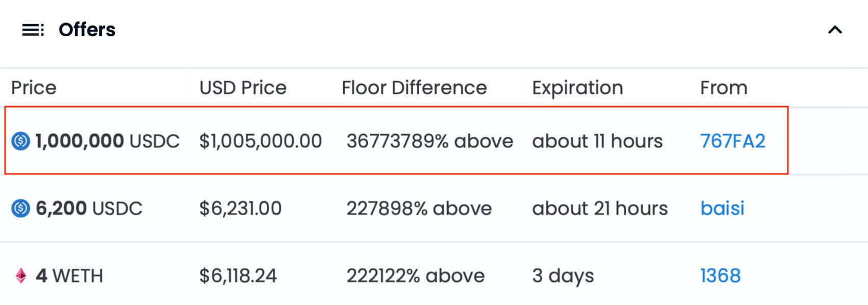
Task: Click the Offers section title
Action: tap(87, 30)
